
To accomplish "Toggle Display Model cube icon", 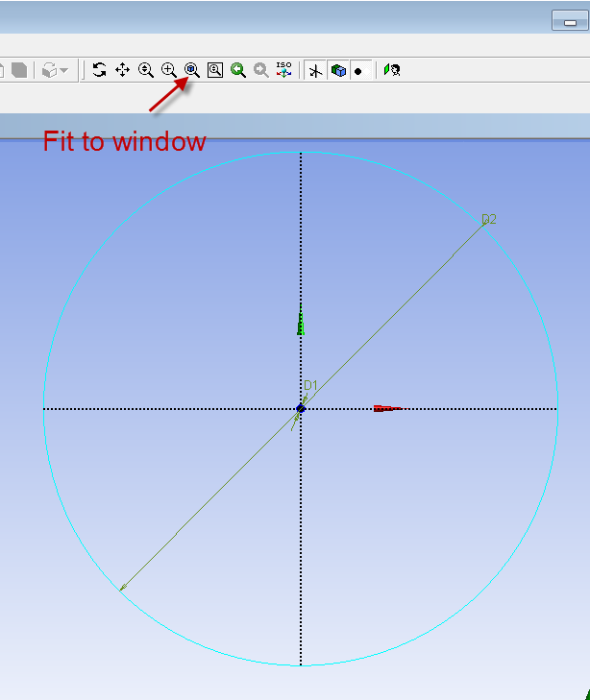I will 338,70.
